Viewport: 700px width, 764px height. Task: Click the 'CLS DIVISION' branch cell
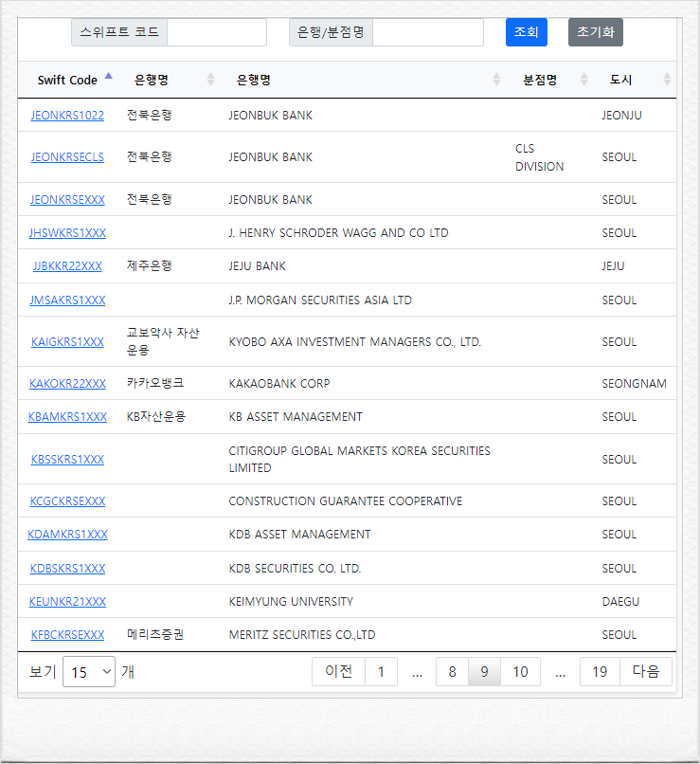(x=539, y=157)
